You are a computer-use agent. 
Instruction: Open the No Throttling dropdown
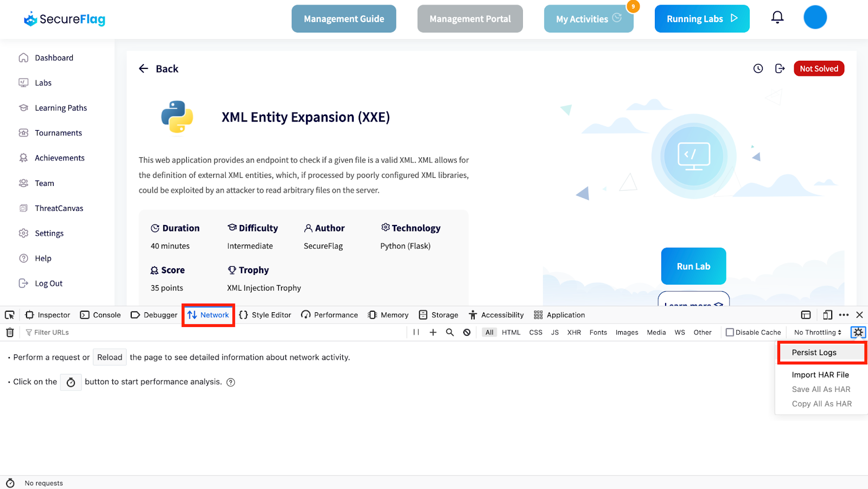click(818, 332)
